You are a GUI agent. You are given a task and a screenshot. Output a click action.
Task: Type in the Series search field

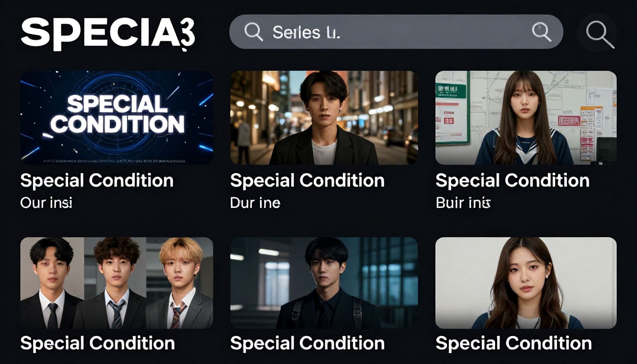tap(391, 32)
